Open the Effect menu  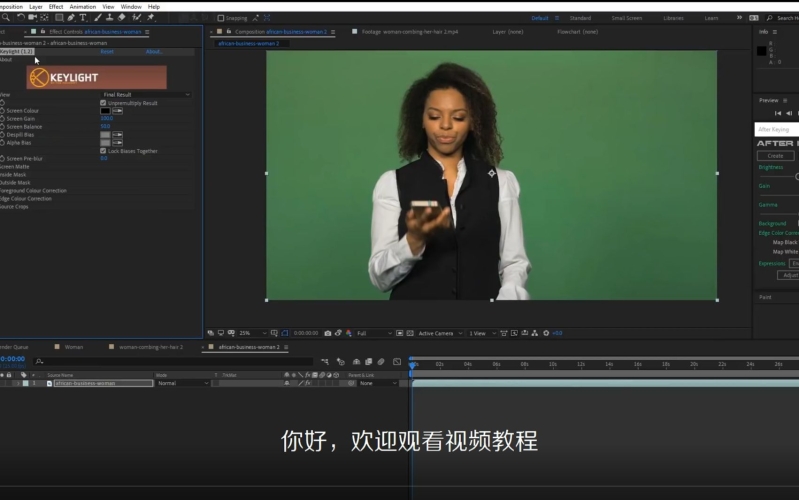[x=56, y=7]
